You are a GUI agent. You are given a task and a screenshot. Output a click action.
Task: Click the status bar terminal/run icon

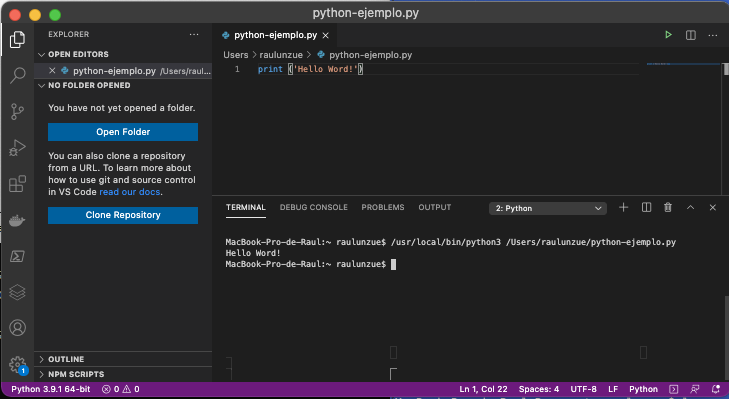click(x=674, y=389)
